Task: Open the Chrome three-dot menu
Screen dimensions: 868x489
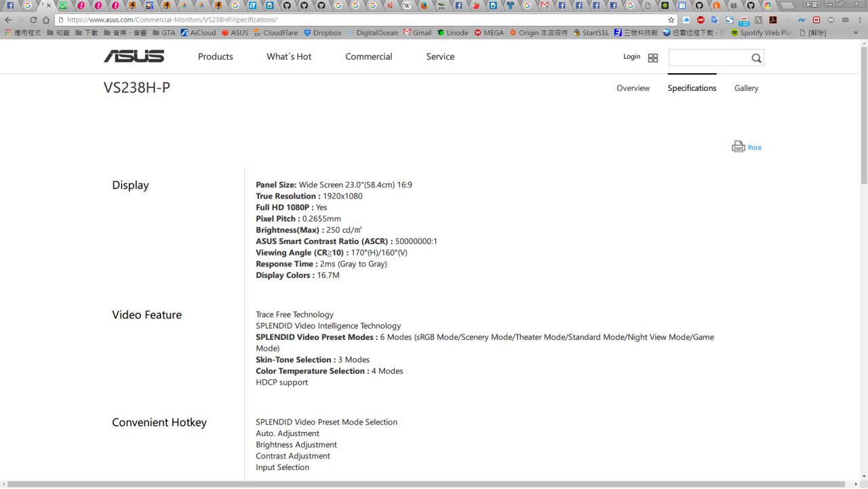Action: coord(860,20)
